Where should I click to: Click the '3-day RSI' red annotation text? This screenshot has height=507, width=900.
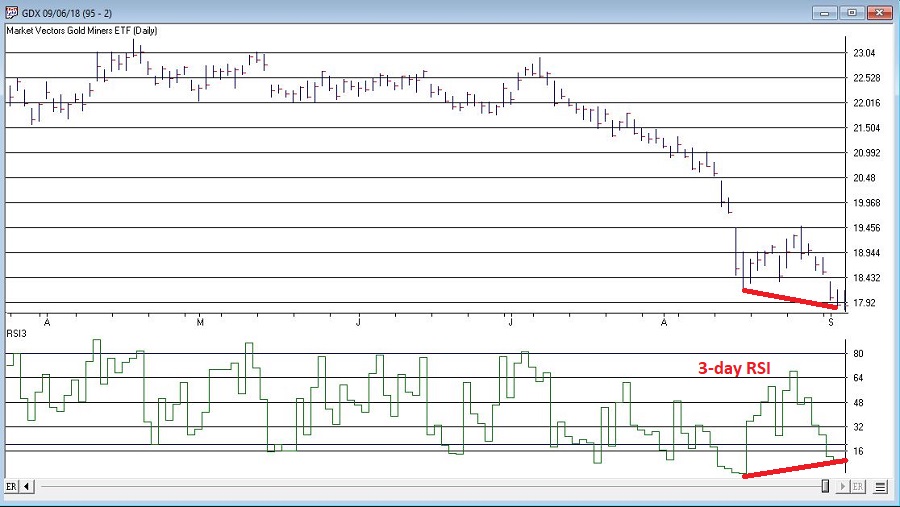pos(734,368)
